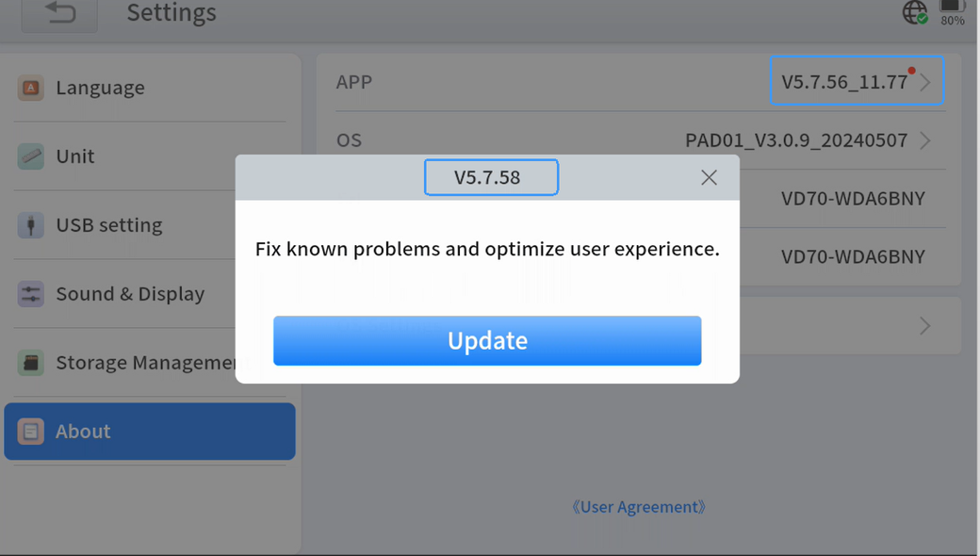980x556 pixels.
Task: Click the Storage Management icon
Action: [31, 363]
